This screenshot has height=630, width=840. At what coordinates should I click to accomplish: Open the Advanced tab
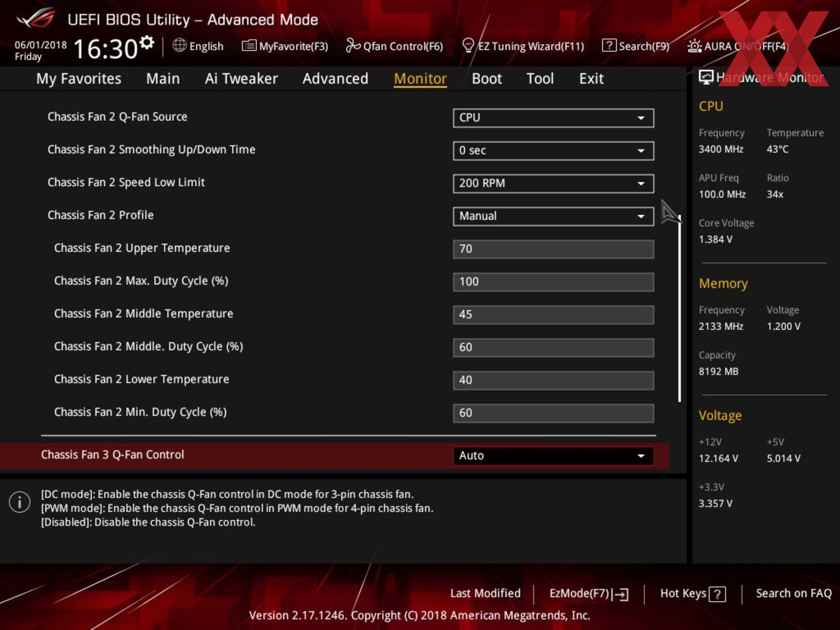(335, 78)
